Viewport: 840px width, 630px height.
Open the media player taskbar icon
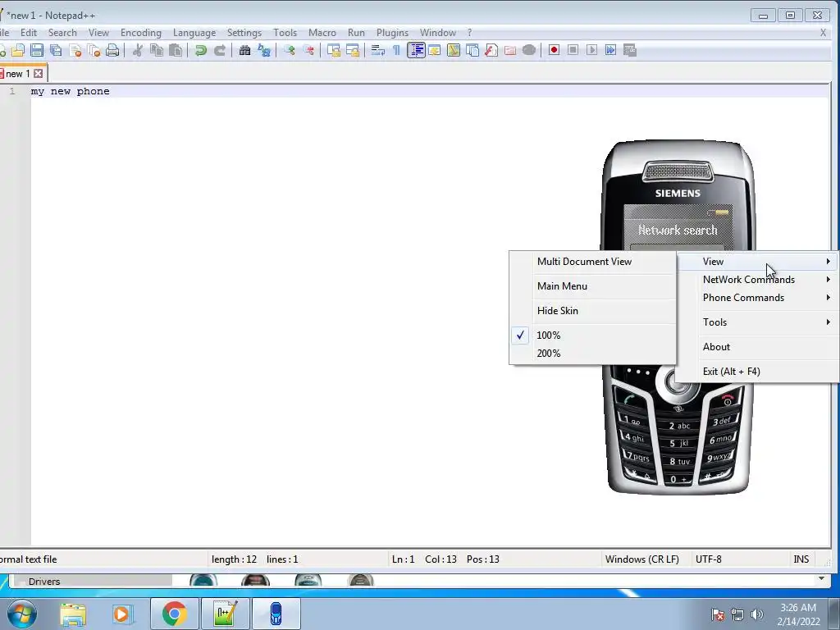point(121,614)
